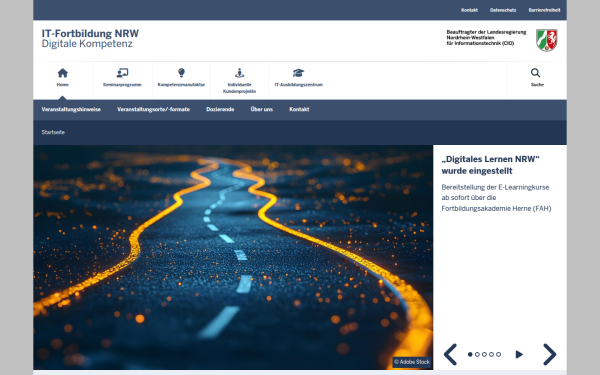Open the Dozierende menu item
600x375 pixels.
(220, 109)
